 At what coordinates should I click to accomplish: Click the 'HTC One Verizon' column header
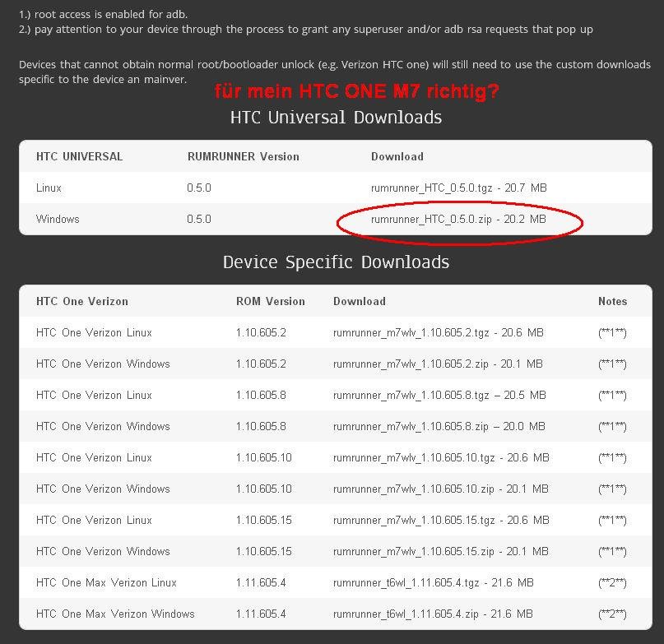(82, 302)
